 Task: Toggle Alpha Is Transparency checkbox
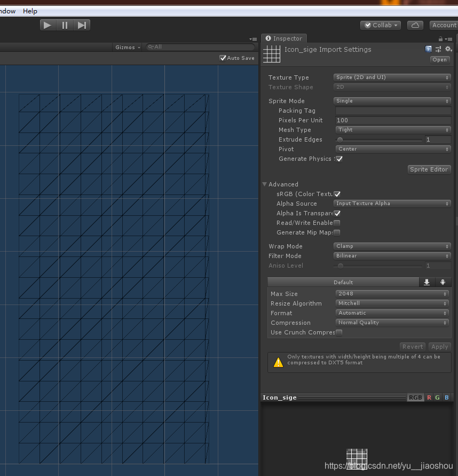(x=337, y=213)
